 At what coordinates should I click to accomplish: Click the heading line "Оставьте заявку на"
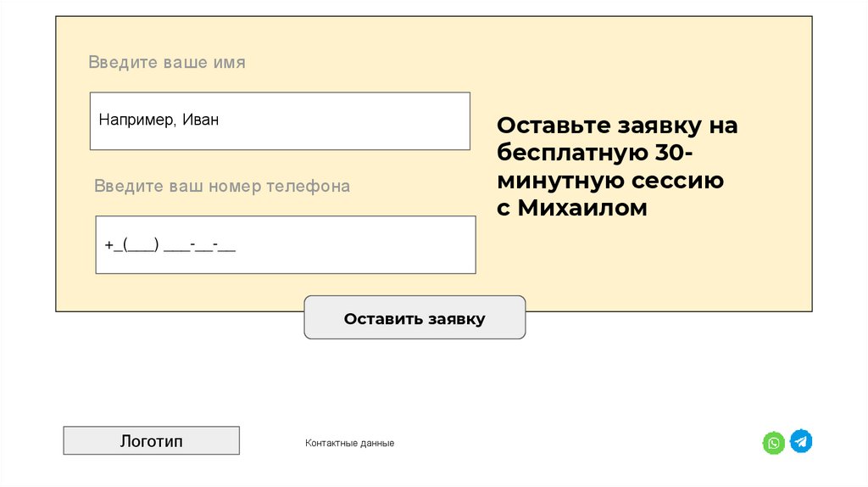pyautogui.click(x=617, y=126)
